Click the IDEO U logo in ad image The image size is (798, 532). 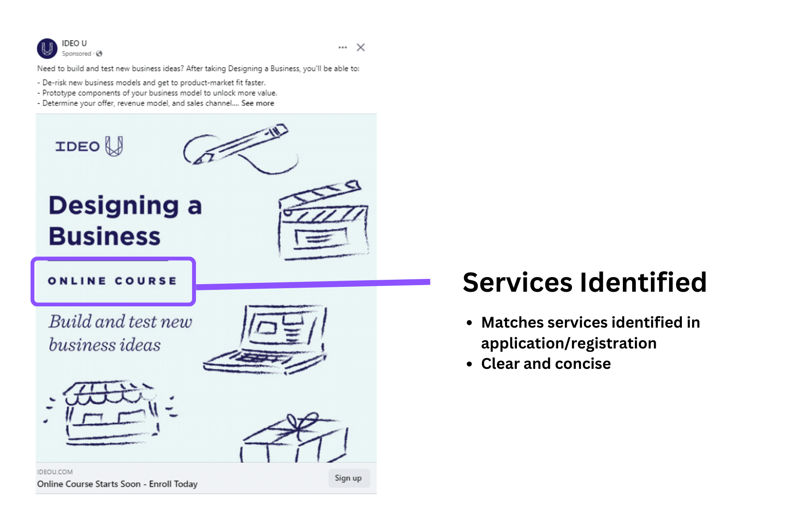coord(89,146)
